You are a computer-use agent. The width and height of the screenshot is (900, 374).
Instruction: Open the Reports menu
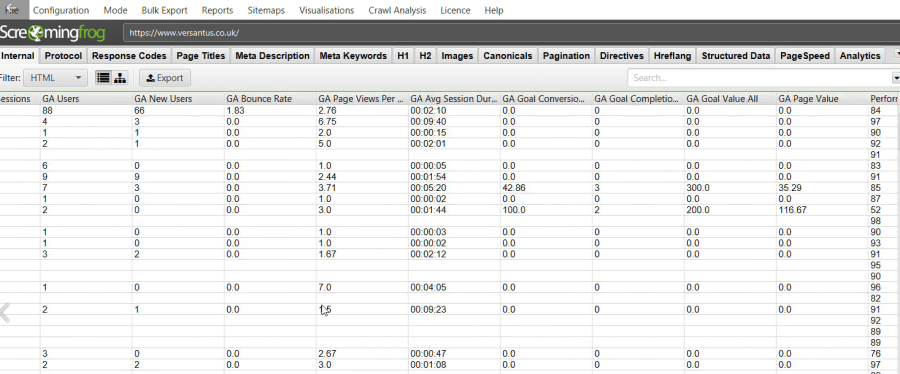tap(218, 10)
